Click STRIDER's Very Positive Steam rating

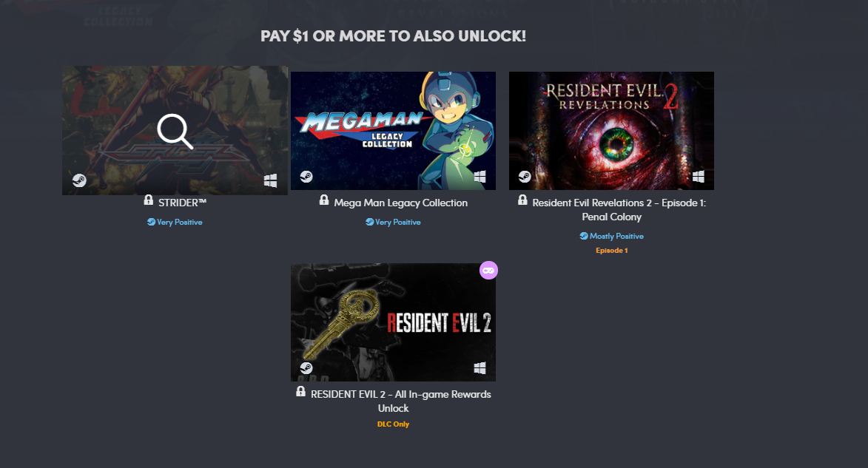coord(175,222)
